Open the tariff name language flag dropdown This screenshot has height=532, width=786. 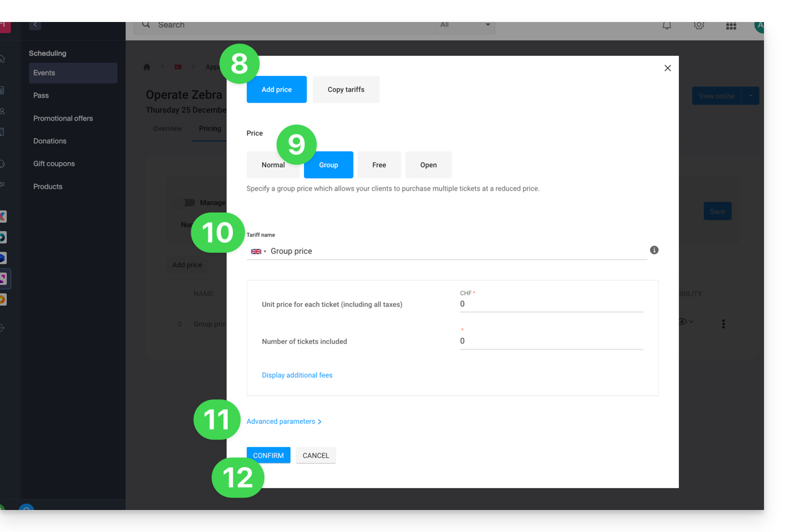coord(258,252)
